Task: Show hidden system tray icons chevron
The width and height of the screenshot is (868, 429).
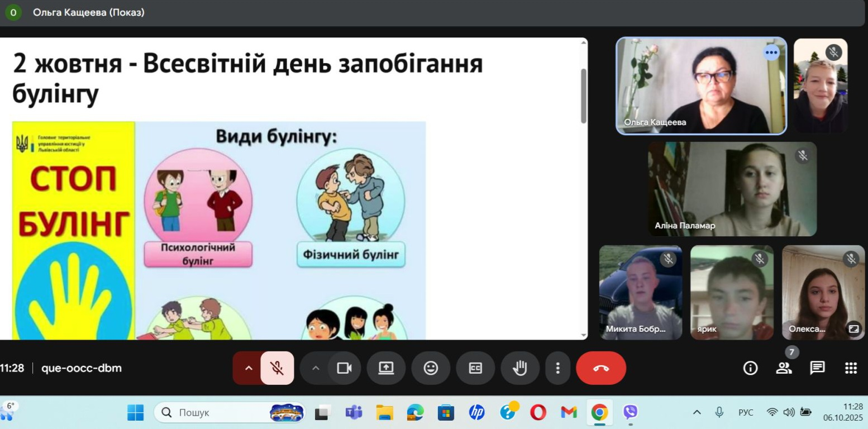Action: (x=697, y=413)
